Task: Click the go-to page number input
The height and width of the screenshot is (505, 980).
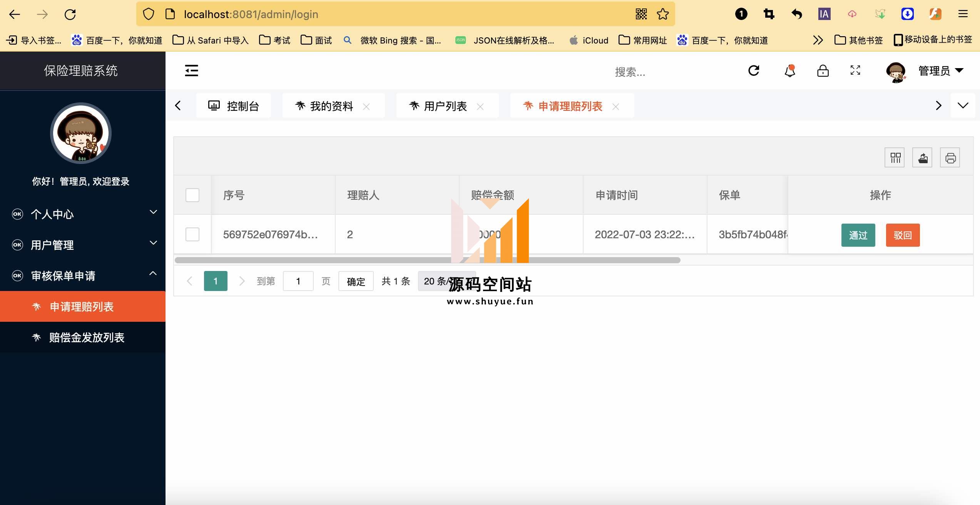Action: pyautogui.click(x=298, y=281)
